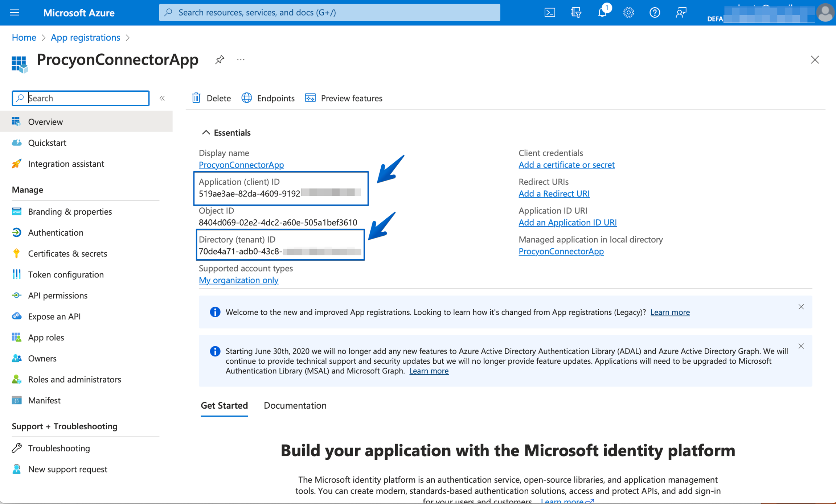Open Certificates & secrets menu item
The width and height of the screenshot is (836, 504).
pyautogui.click(x=67, y=253)
